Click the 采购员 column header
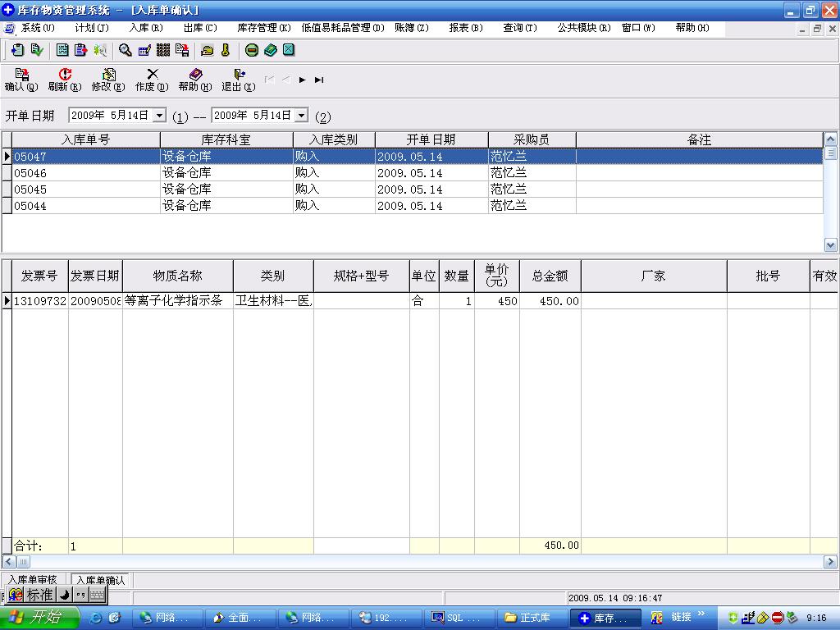This screenshot has width=840, height=630. click(532, 139)
